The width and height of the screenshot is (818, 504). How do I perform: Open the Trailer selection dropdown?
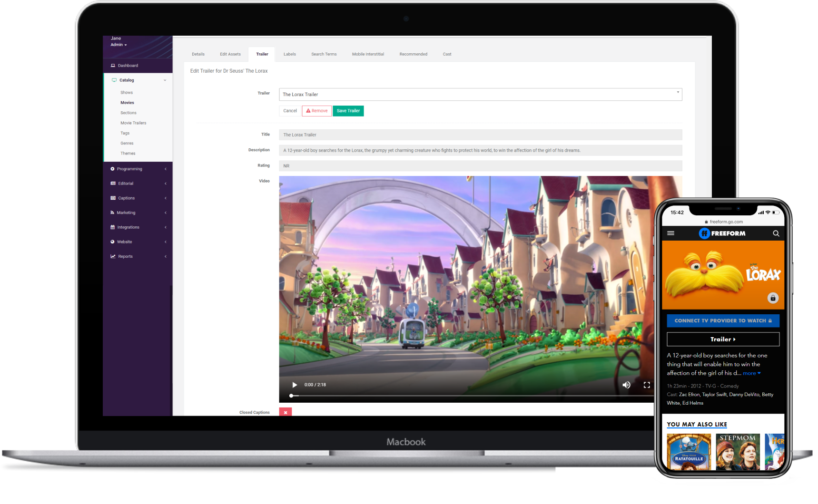click(481, 94)
